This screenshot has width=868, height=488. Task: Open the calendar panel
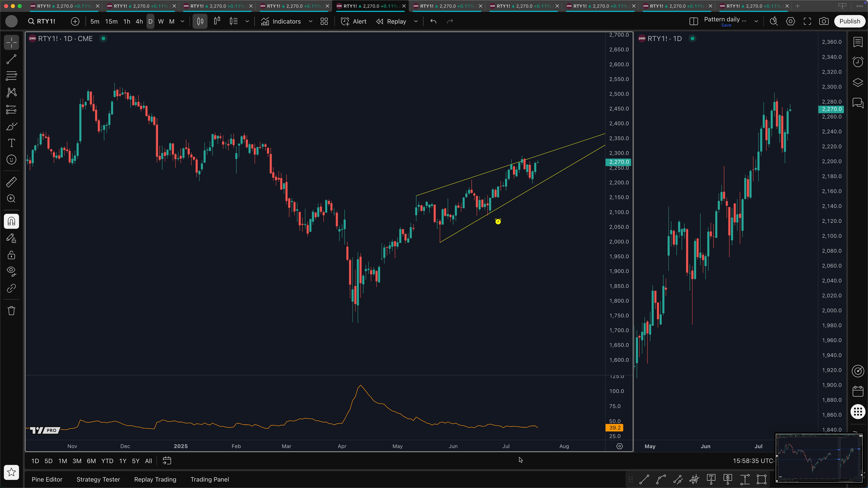pos(858,391)
